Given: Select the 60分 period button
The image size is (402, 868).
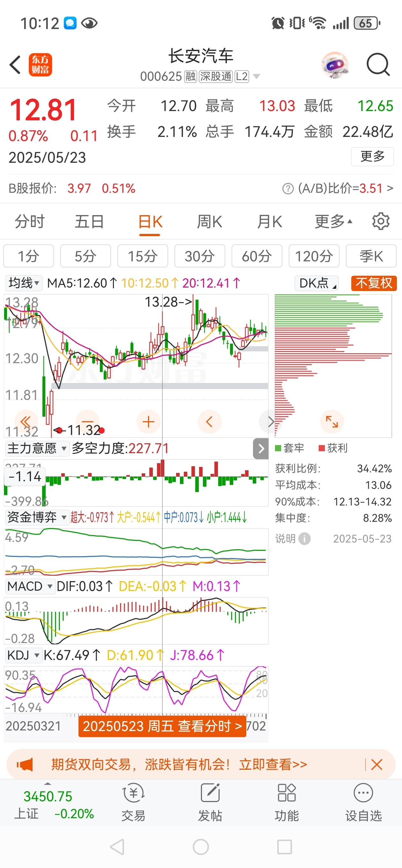Looking at the screenshot, I should click(257, 256).
